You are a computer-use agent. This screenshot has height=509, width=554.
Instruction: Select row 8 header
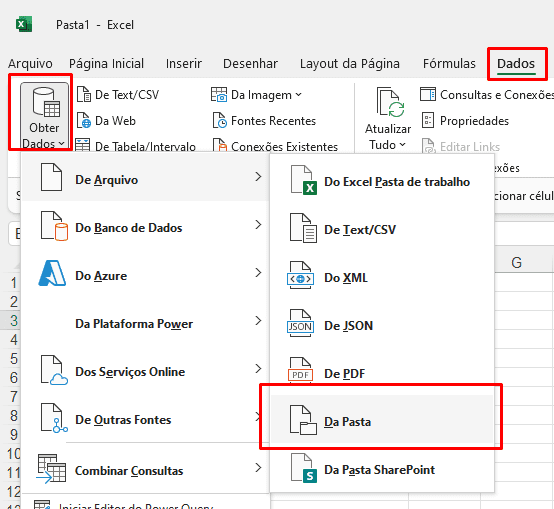point(12,416)
